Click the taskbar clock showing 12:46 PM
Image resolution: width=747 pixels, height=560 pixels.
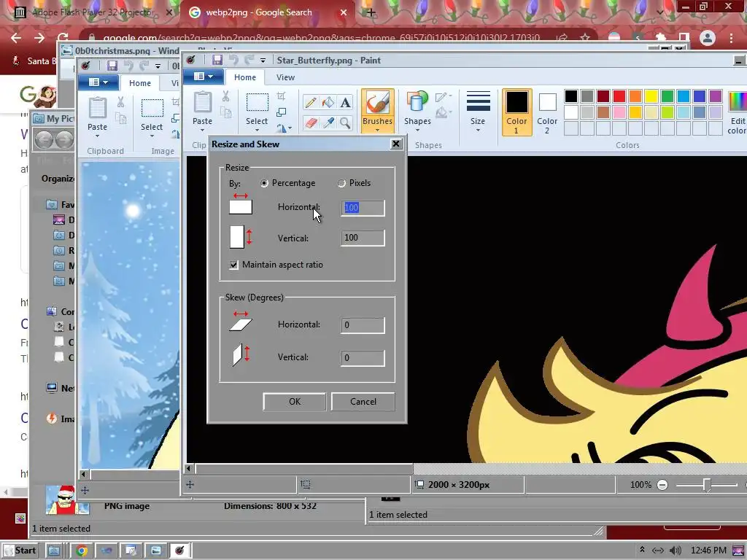pyautogui.click(x=708, y=551)
